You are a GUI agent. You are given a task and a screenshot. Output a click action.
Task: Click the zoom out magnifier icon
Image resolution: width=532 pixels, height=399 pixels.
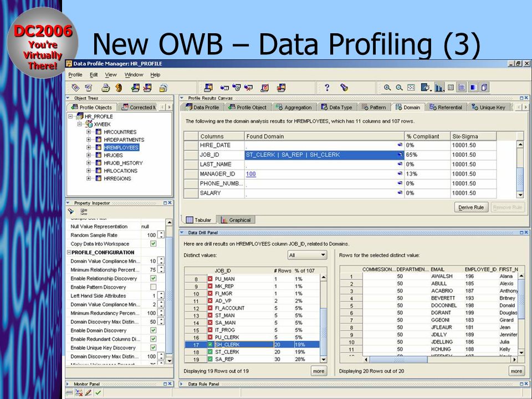click(x=400, y=88)
